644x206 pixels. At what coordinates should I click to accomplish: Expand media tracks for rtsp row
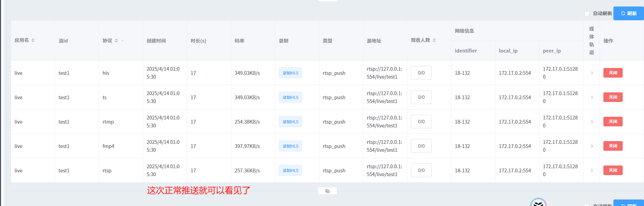point(592,170)
